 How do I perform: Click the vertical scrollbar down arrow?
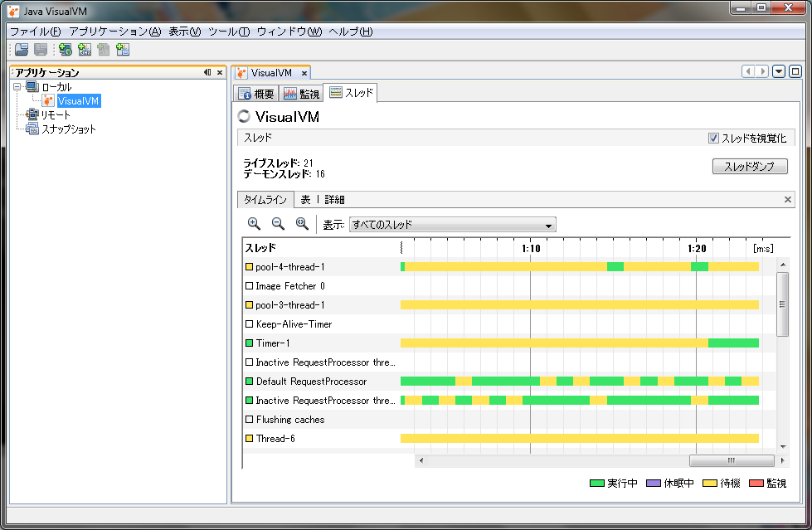(x=783, y=446)
